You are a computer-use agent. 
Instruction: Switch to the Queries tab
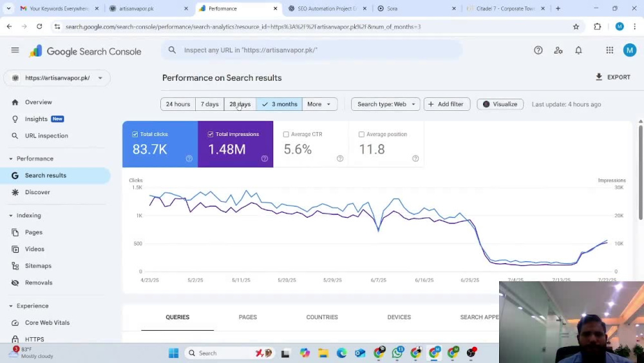point(178,317)
